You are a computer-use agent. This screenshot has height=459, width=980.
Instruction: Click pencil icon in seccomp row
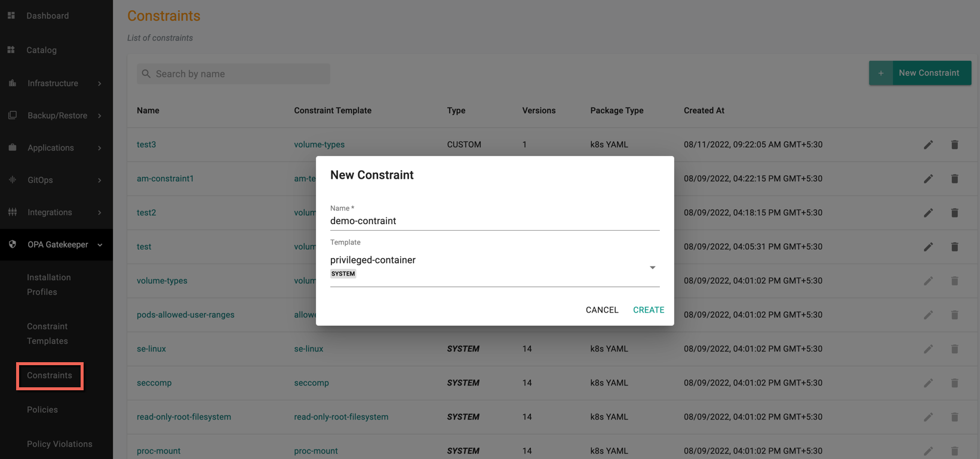[928, 383]
